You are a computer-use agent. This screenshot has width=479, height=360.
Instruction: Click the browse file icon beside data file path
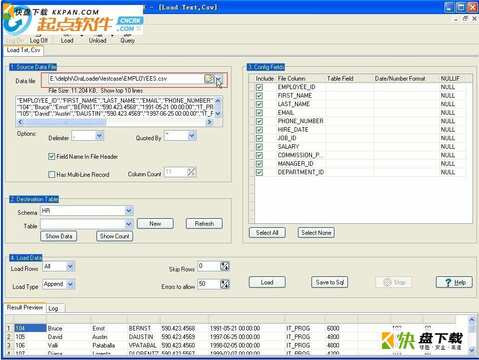pyautogui.click(x=209, y=79)
